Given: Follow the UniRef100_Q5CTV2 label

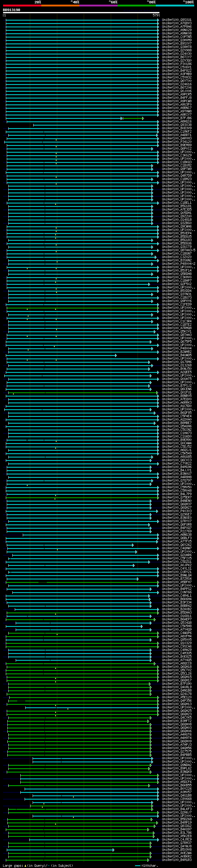Looking at the screenshot, I should pyautogui.click(x=176, y=670).
